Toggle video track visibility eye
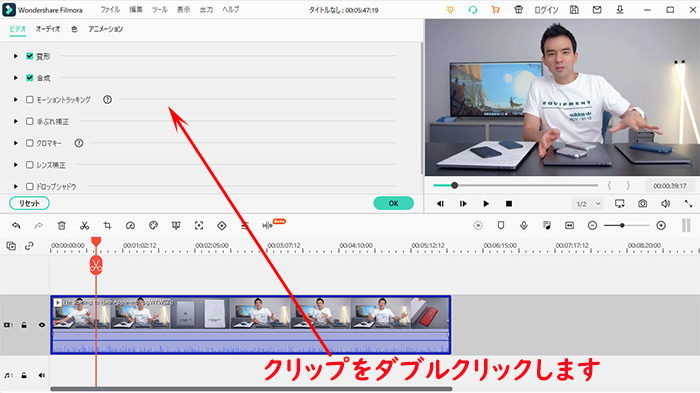The height and width of the screenshot is (393, 700). click(42, 325)
